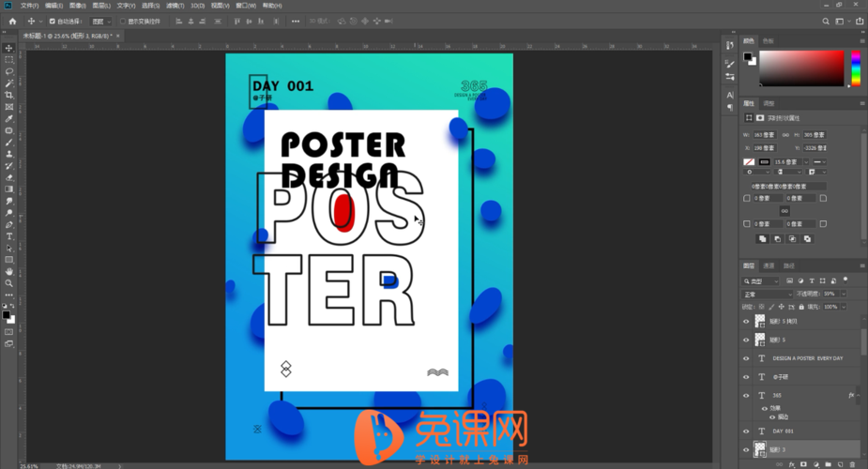Select the Move tool in the toolbox
The height and width of the screenshot is (469, 868).
tap(8, 48)
